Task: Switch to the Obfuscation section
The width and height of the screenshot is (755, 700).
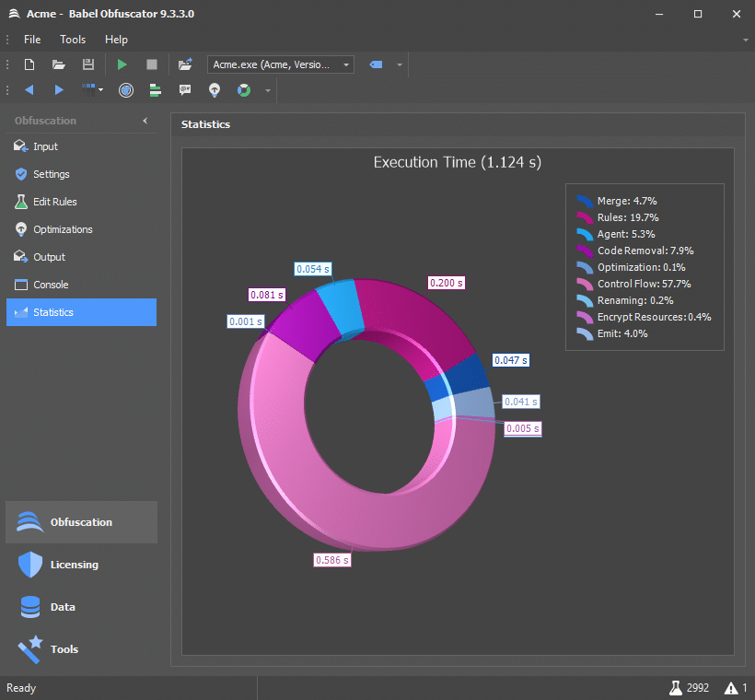Action: [81, 522]
